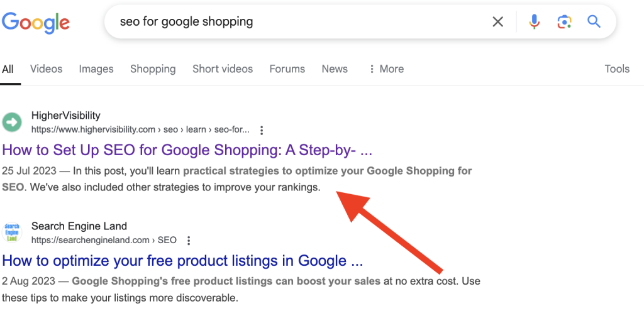Open the Tools options
Screen dimensions: 644x311
coord(617,69)
